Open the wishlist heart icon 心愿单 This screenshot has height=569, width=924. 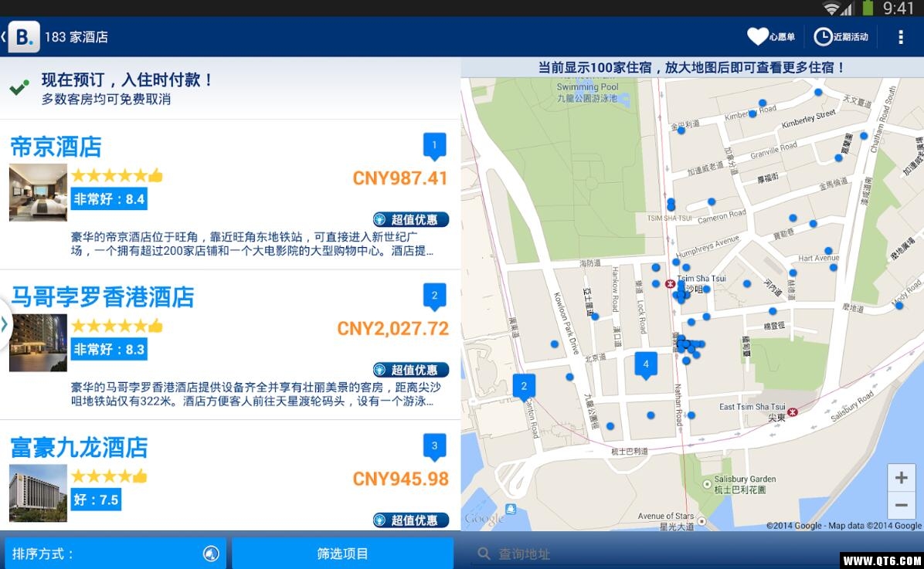coord(771,36)
